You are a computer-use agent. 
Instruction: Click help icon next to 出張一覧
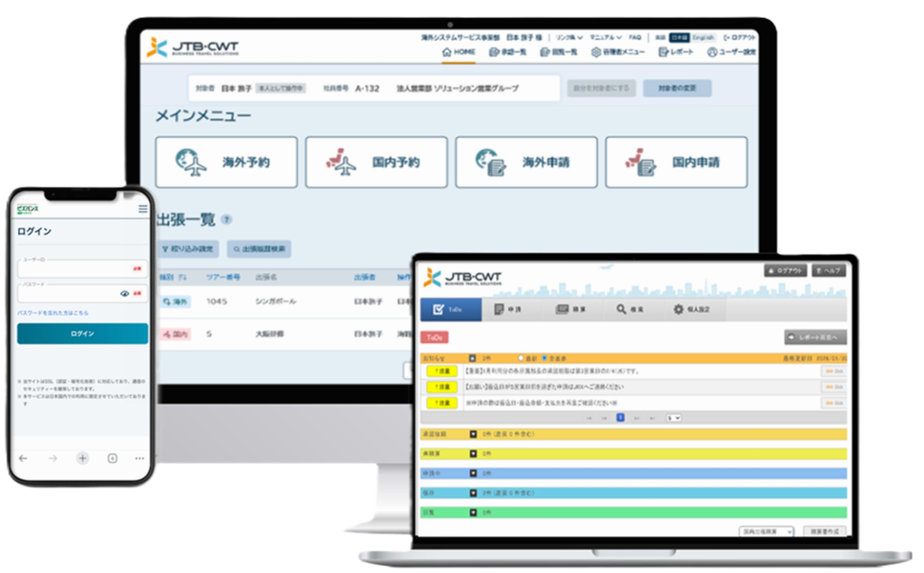click(226, 219)
